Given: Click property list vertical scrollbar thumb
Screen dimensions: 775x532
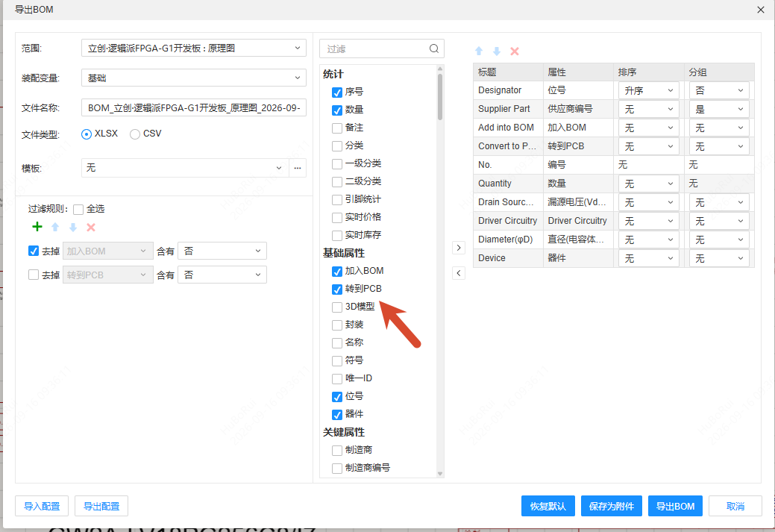Looking at the screenshot, I should coord(440,96).
